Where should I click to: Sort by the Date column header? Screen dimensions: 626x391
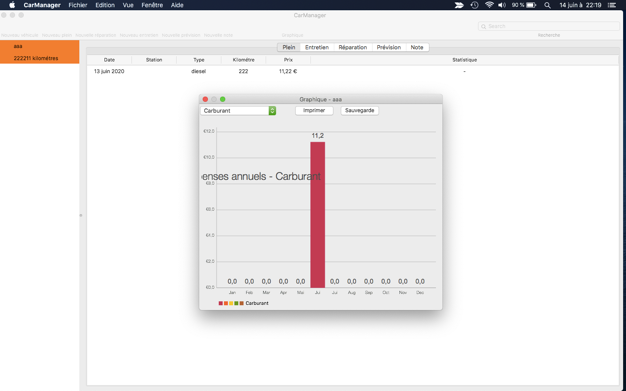coord(109,60)
